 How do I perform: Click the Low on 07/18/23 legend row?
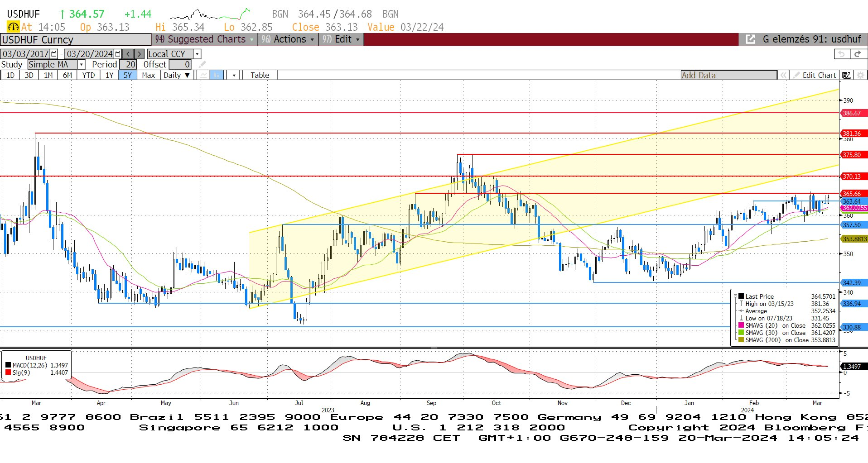tap(787, 318)
